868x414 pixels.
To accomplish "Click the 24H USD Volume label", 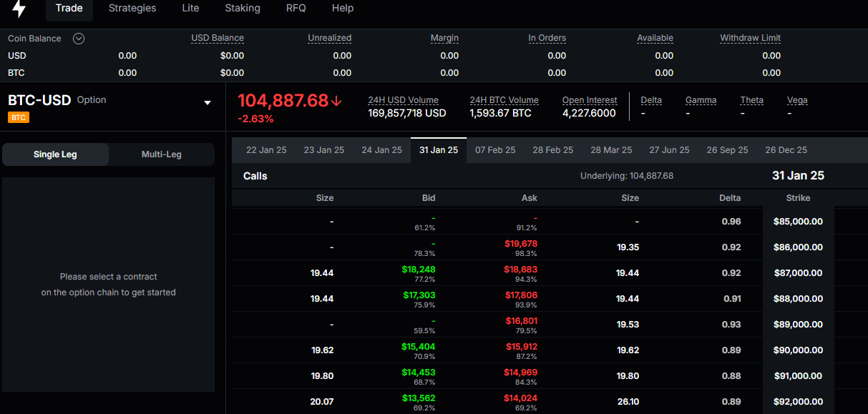I will pos(404,101).
